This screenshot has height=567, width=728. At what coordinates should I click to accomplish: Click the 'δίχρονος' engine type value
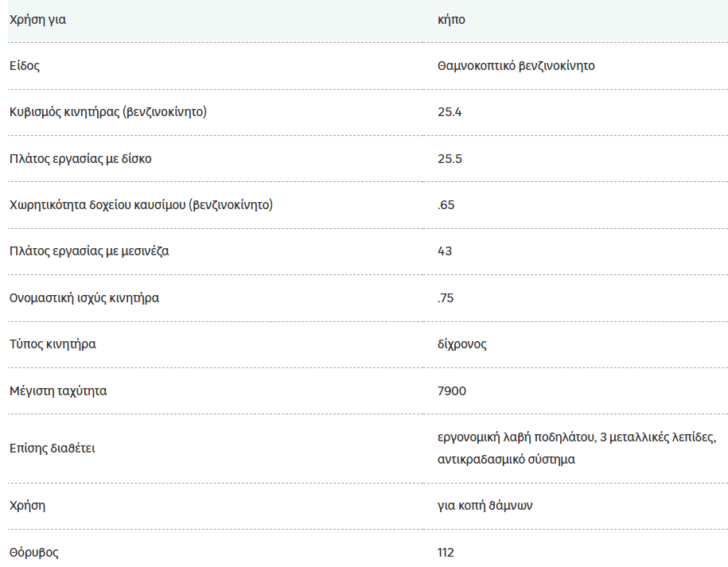(x=462, y=344)
